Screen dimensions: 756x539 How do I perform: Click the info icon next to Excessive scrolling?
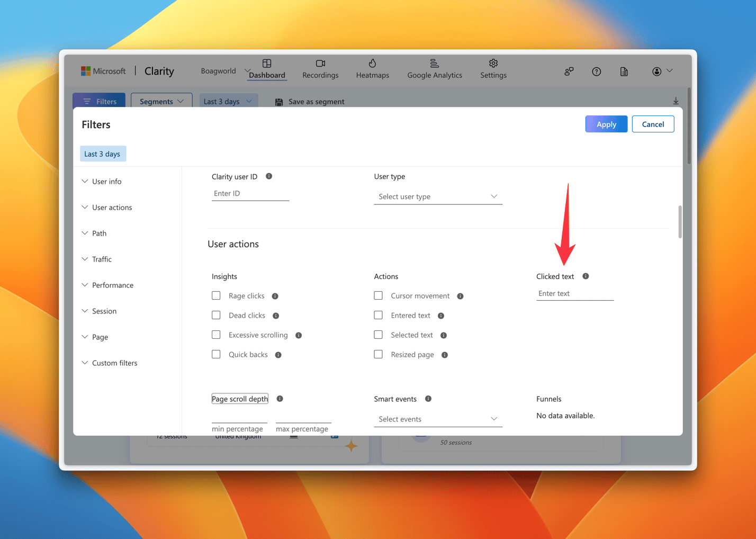point(299,335)
